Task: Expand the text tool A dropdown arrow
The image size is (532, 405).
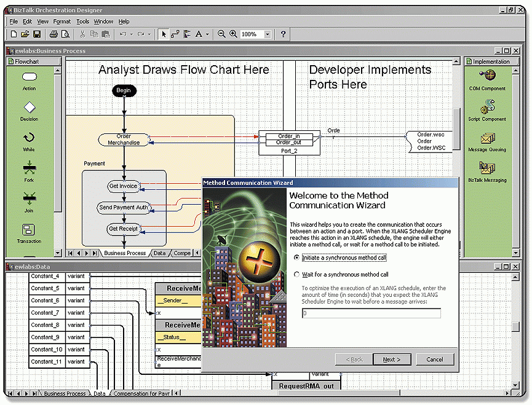Action: (207, 34)
